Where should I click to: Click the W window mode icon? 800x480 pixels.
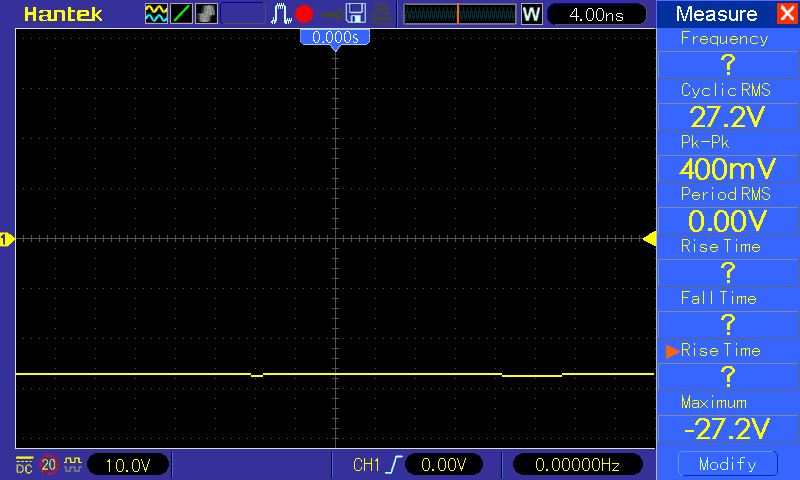[x=531, y=14]
